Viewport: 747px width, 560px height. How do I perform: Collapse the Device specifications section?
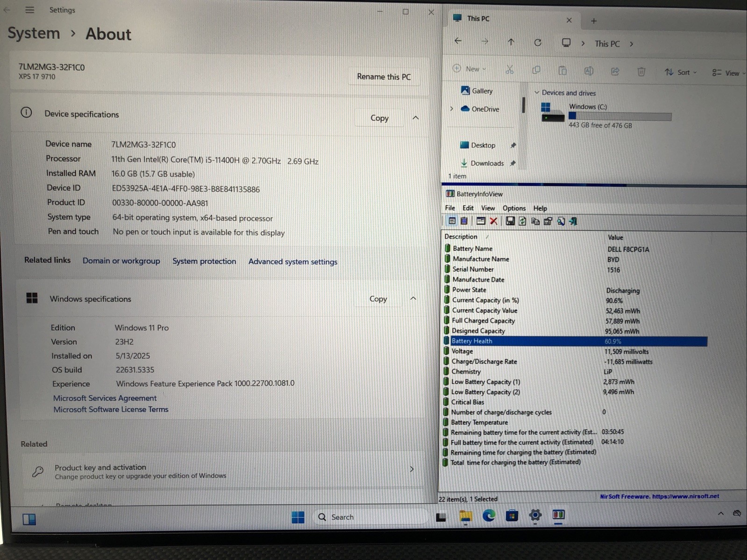tap(415, 118)
